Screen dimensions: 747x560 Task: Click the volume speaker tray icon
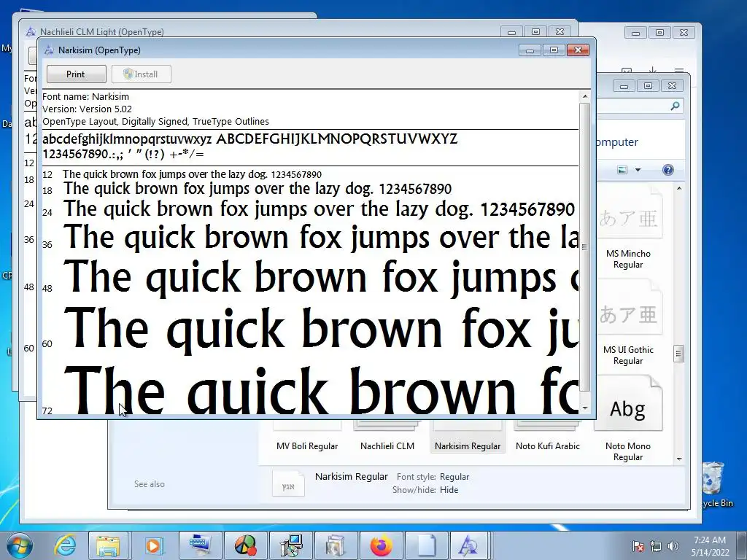(673, 546)
